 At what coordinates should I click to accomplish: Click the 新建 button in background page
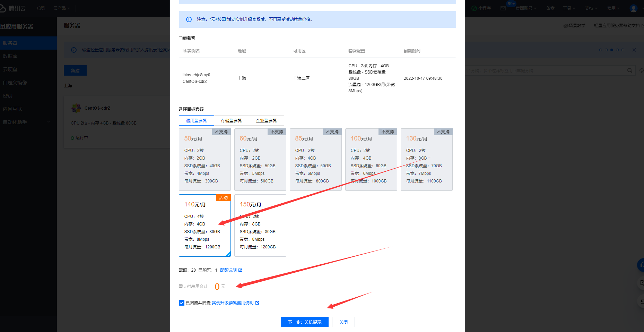click(x=75, y=70)
